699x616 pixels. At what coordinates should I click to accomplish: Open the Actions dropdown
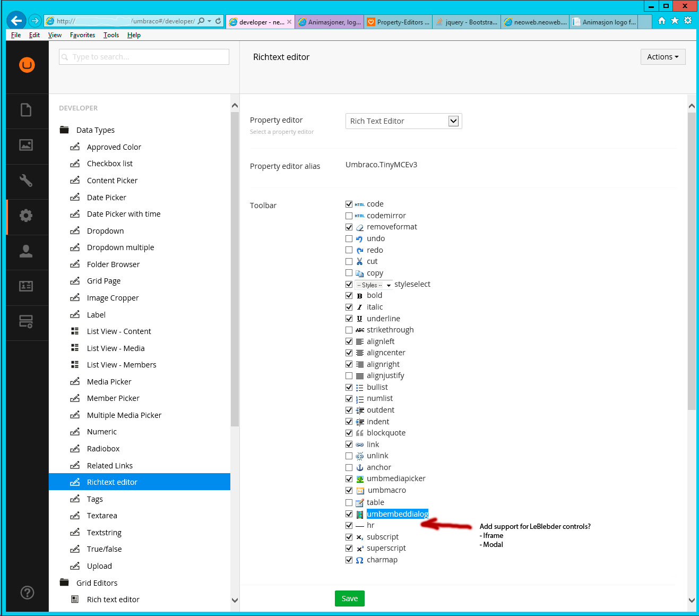[663, 57]
